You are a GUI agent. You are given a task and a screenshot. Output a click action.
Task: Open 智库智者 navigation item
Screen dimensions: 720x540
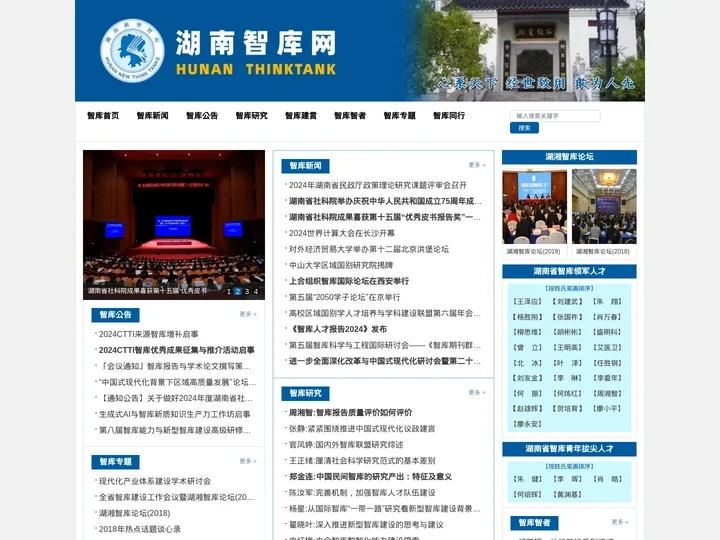(350, 116)
